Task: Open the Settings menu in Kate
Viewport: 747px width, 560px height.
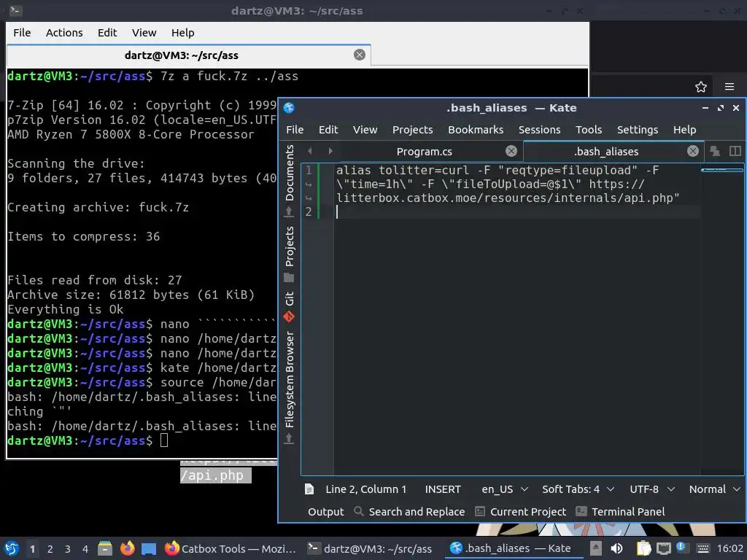Action: click(x=638, y=130)
